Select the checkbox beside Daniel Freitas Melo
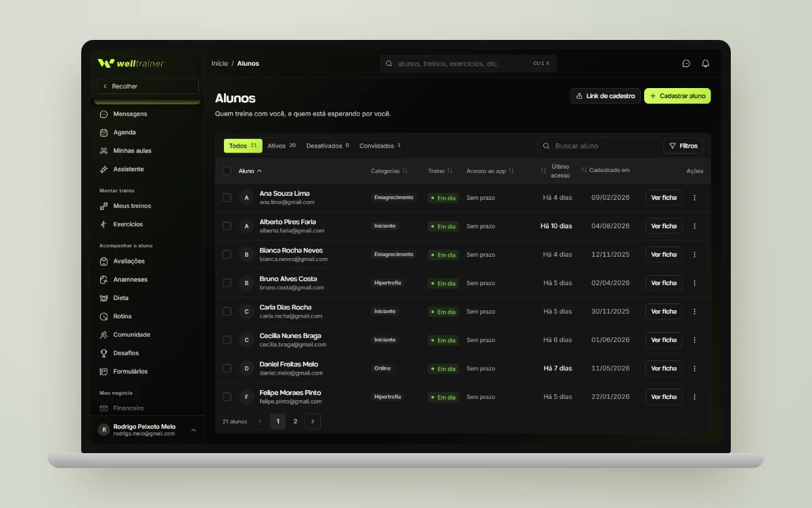The width and height of the screenshot is (812, 508). pos(227,368)
